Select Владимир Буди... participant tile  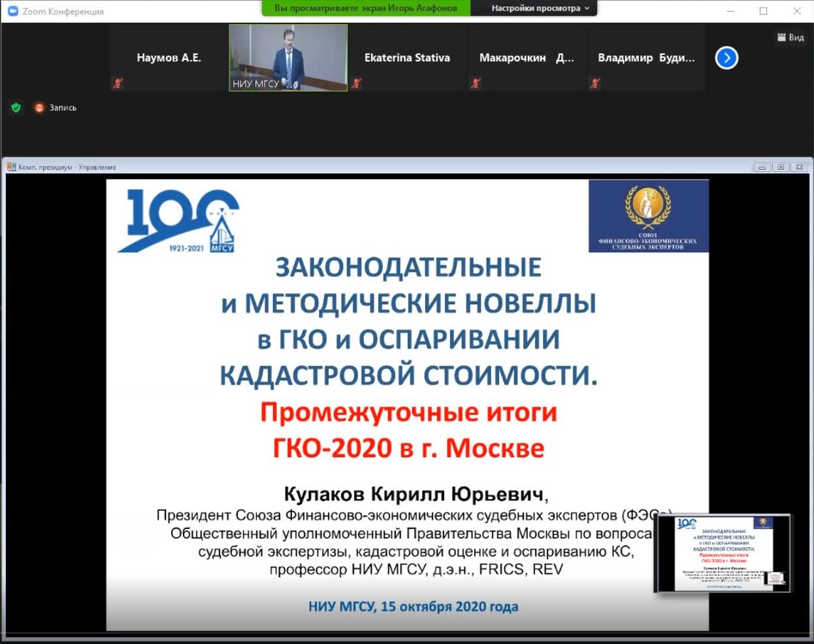[646, 57]
